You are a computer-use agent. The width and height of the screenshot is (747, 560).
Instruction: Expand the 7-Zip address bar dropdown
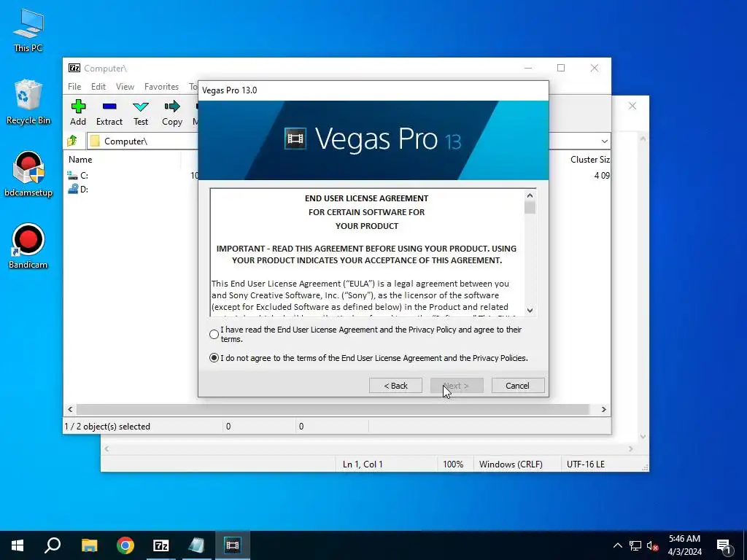[x=604, y=141]
